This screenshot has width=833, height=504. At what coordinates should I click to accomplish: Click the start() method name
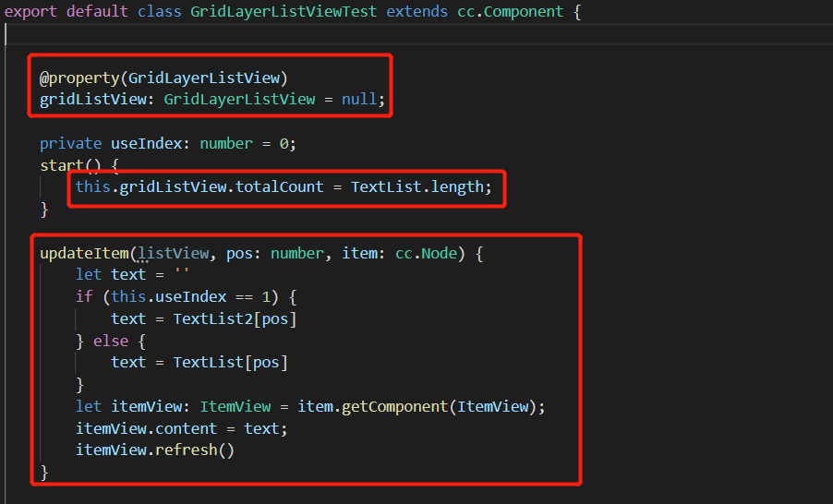[x=62, y=165]
